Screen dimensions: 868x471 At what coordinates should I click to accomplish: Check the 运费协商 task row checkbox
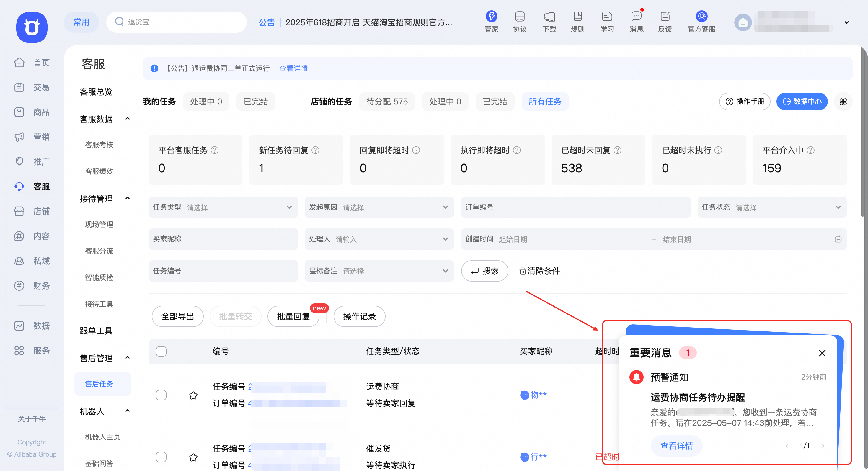[161, 395]
